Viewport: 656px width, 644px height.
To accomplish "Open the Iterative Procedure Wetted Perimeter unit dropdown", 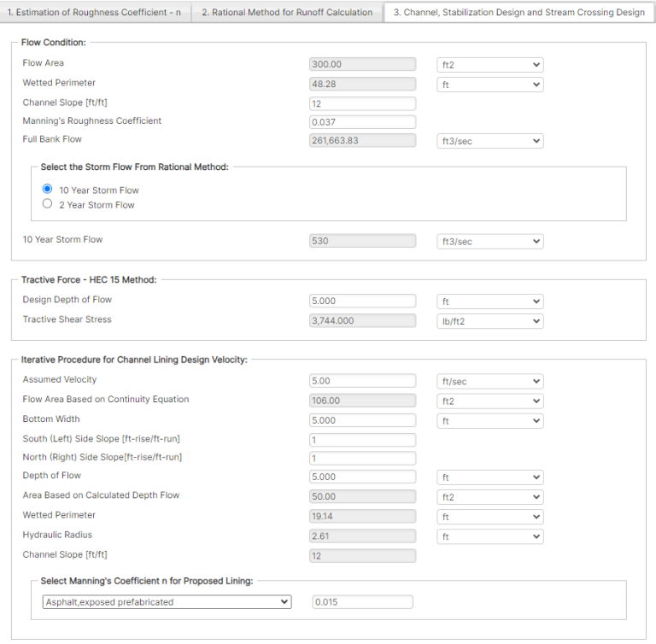I will [x=490, y=517].
